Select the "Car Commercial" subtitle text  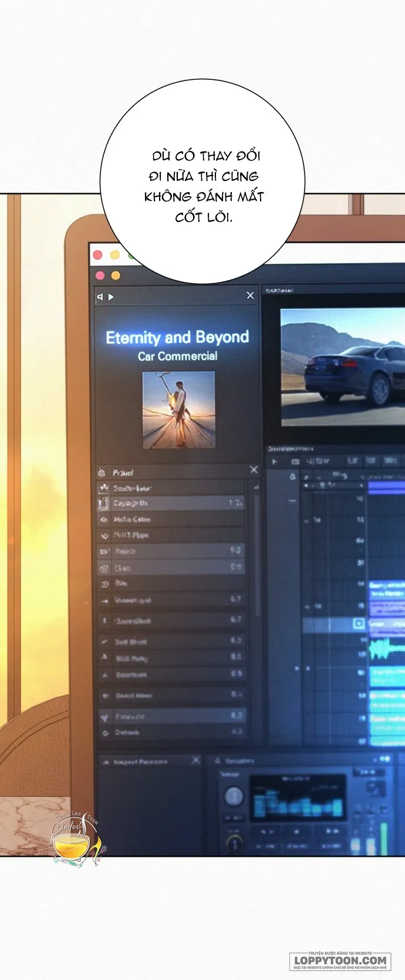[177, 356]
